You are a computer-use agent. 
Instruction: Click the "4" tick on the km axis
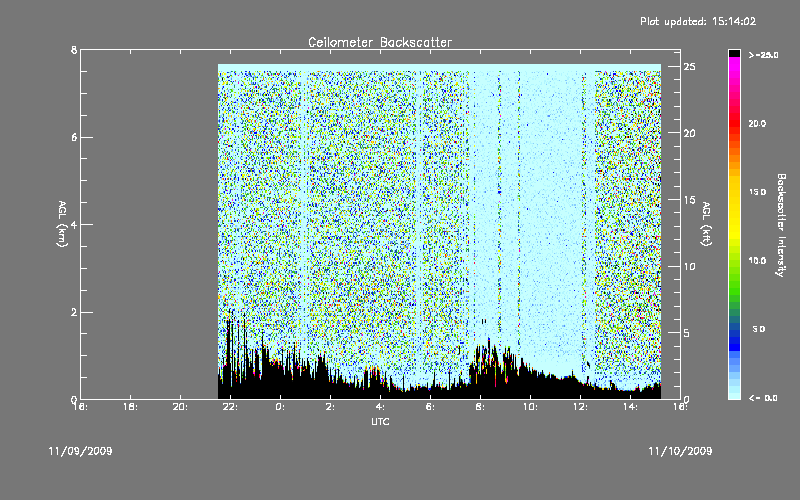pos(74,224)
